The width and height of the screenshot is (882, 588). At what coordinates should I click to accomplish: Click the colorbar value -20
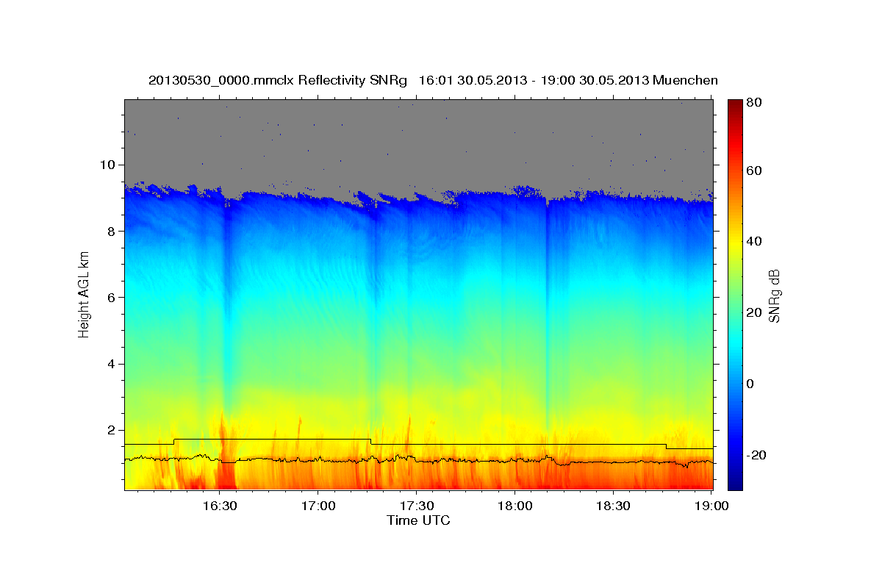[756, 455]
